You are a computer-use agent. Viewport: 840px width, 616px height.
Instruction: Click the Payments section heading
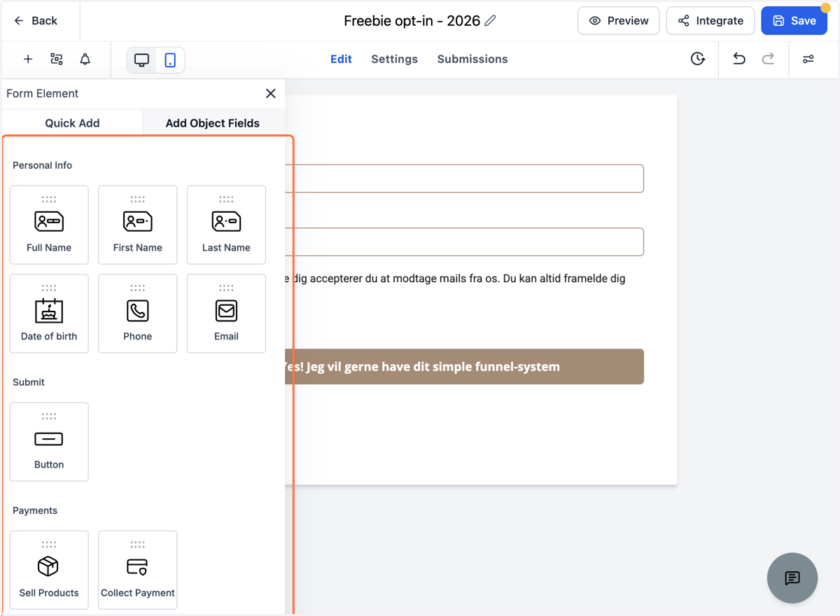point(35,510)
